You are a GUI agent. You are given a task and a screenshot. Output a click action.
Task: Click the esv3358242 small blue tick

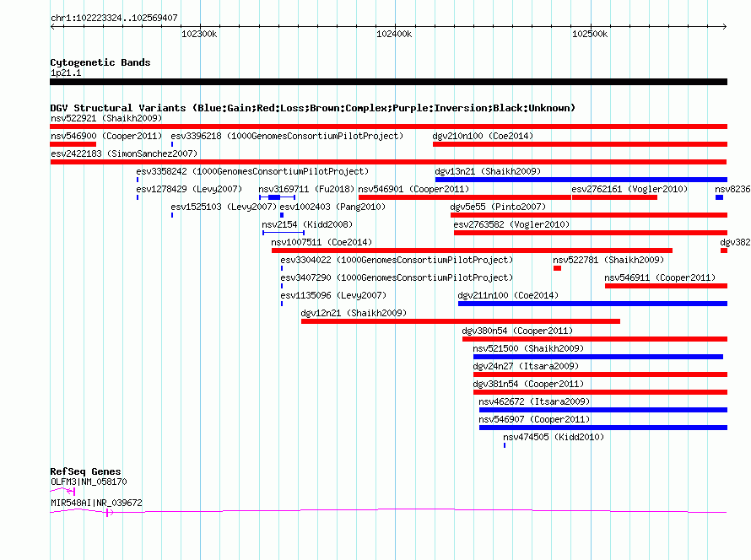pyautogui.click(x=138, y=180)
